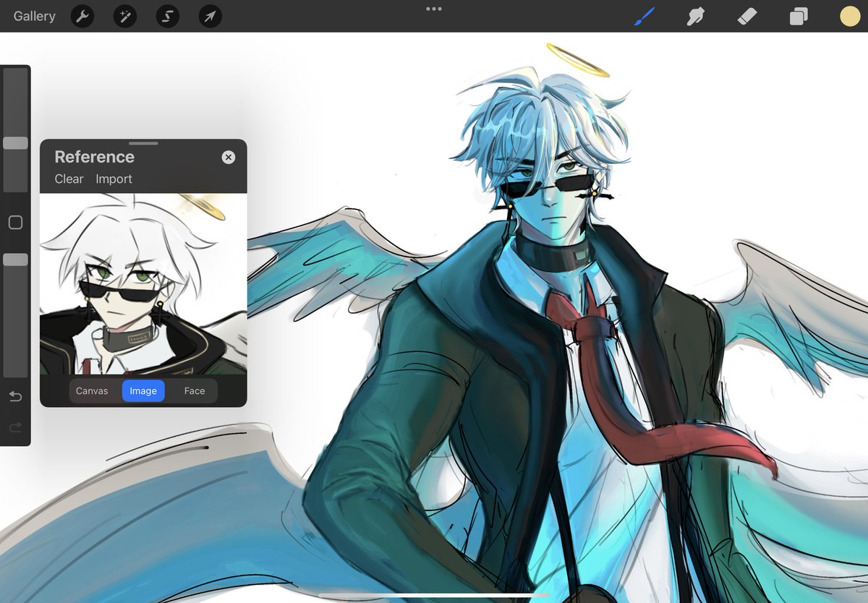Select the Eraser tool

click(747, 16)
